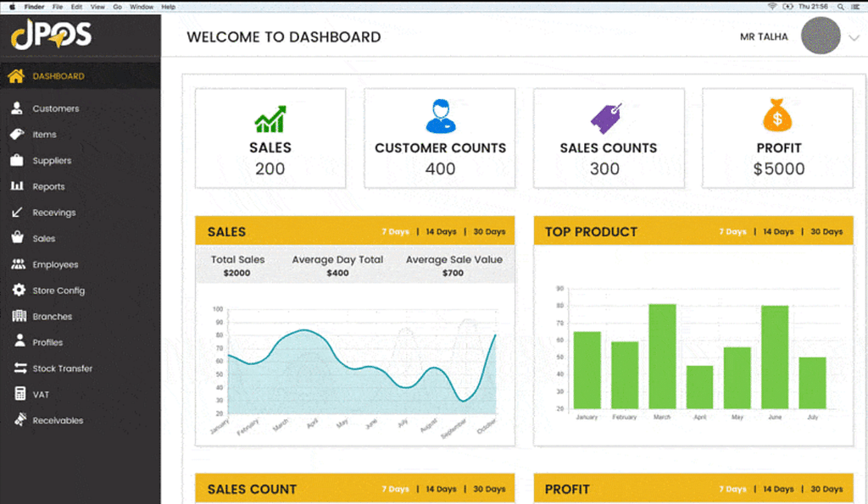Viewport: 868px width, 504px height.
Task: Open the Window menu in menu bar
Action: click(142, 6)
